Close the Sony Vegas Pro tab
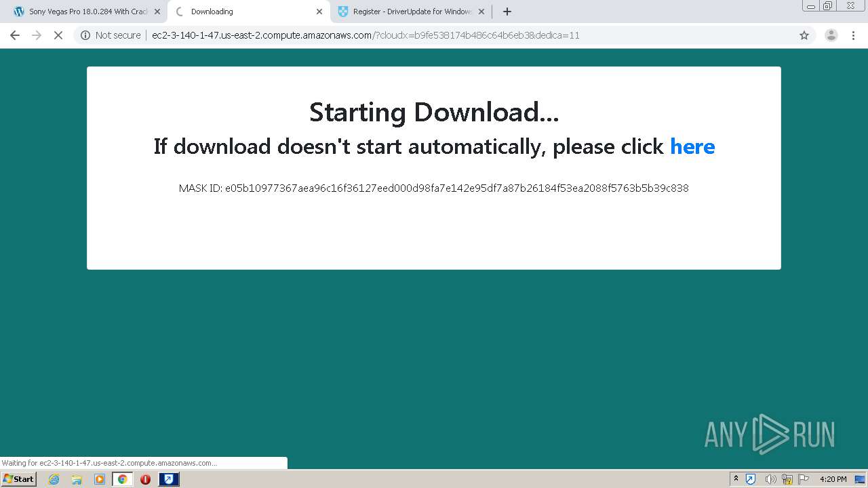The image size is (868, 488). 157,12
